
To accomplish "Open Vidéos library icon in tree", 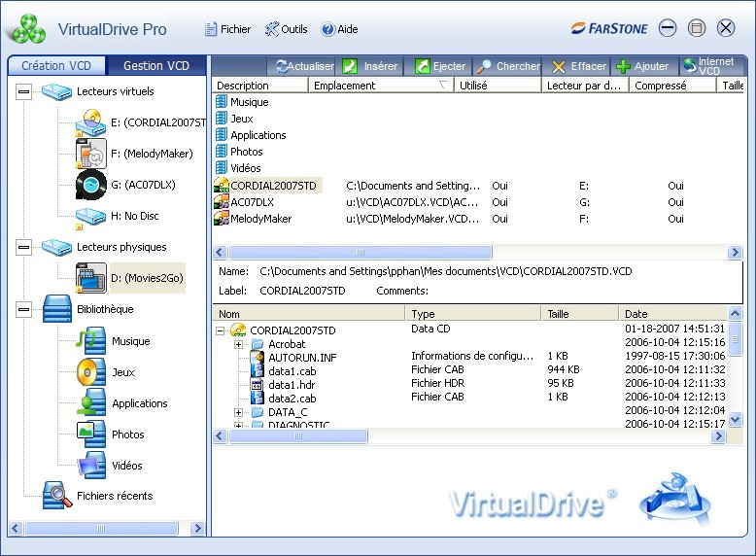I will (92, 465).
